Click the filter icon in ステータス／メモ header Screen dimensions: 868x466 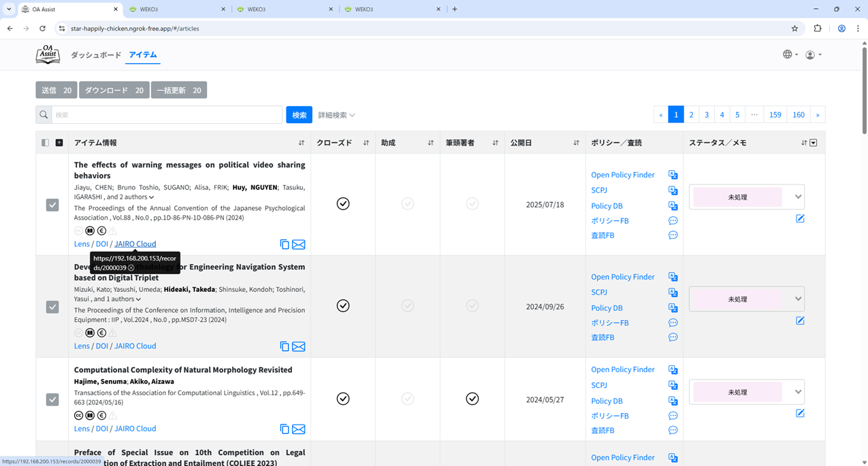click(813, 142)
